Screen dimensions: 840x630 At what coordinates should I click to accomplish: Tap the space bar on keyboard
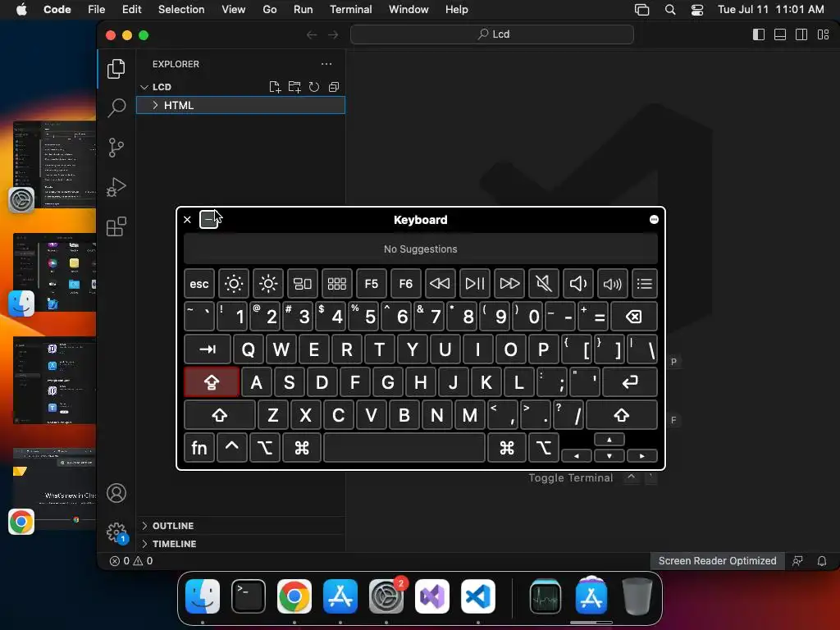[404, 447]
